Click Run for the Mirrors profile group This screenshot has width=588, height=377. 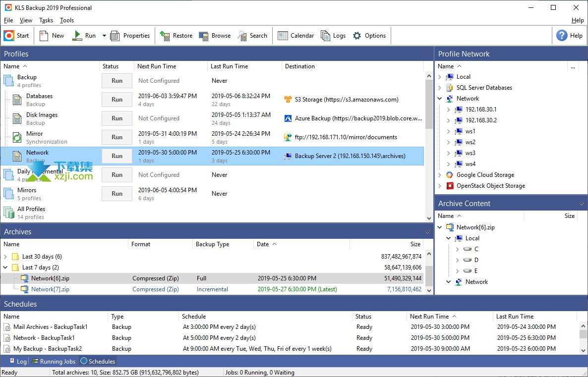(x=117, y=193)
